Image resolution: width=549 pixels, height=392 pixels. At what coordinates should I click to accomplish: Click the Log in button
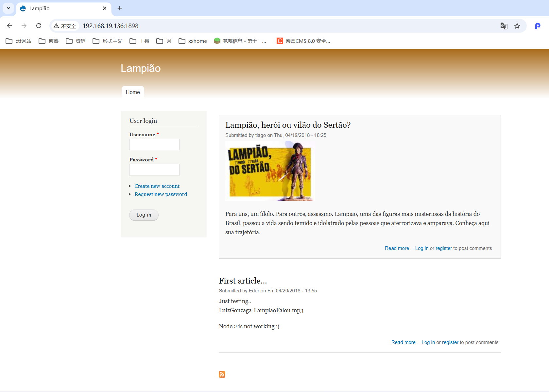coord(144,215)
